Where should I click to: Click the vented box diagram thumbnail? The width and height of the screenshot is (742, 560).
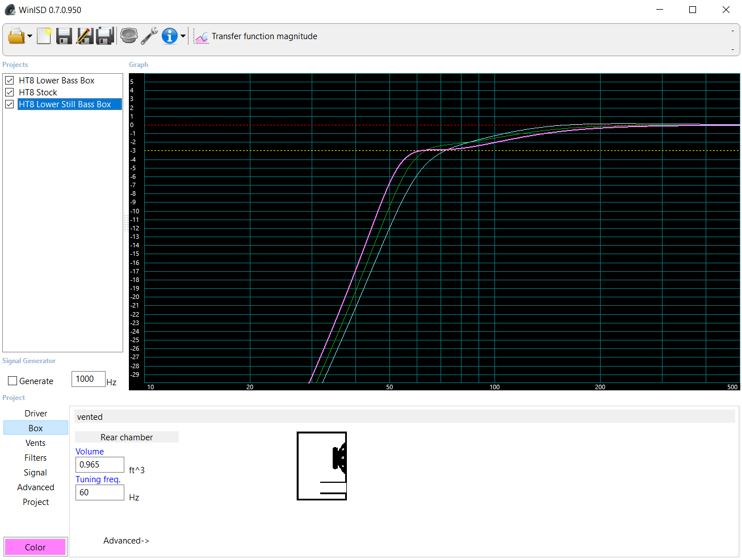[x=322, y=466]
